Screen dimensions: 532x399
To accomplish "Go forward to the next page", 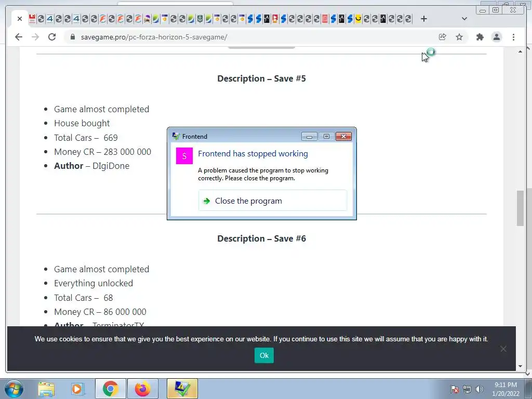I will pyautogui.click(x=35, y=37).
